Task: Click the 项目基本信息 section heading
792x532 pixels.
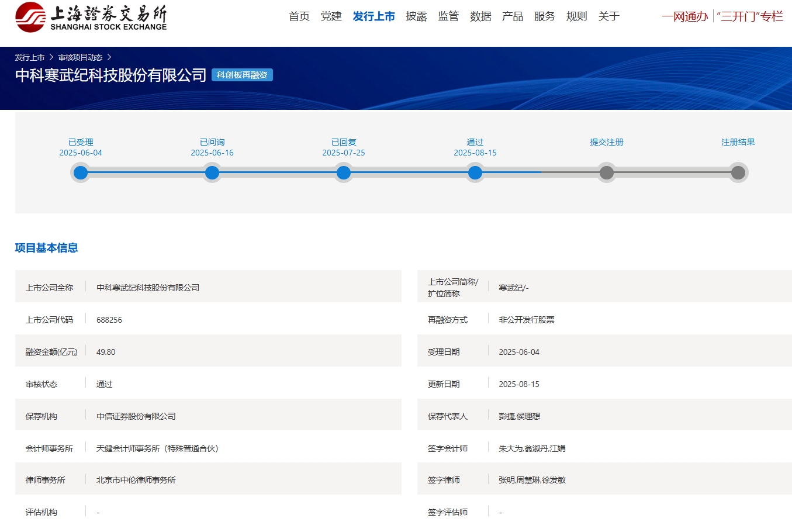Action: coord(47,248)
